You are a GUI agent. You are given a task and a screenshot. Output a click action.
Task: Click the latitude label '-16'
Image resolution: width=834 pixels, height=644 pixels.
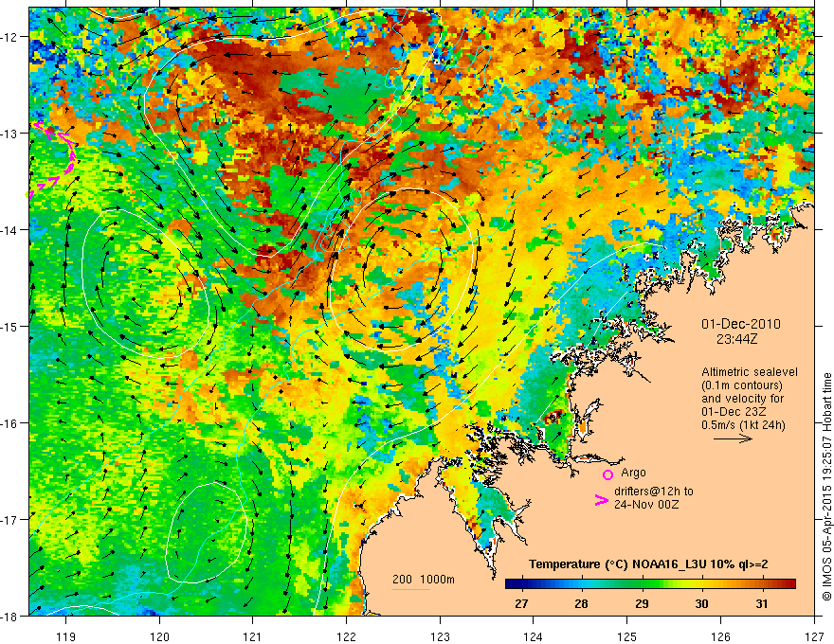[x=9, y=423]
